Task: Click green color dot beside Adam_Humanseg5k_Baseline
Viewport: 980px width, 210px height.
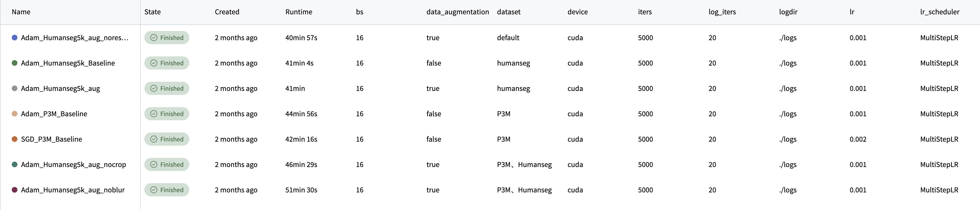Action: pyautogui.click(x=14, y=63)
